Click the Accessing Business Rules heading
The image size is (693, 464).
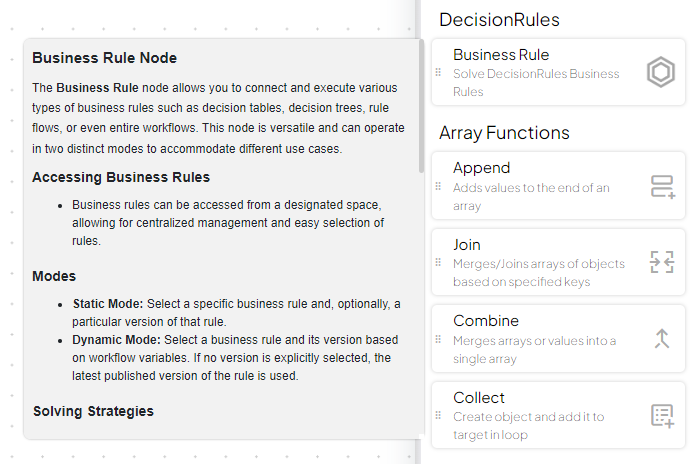[121, 177]
